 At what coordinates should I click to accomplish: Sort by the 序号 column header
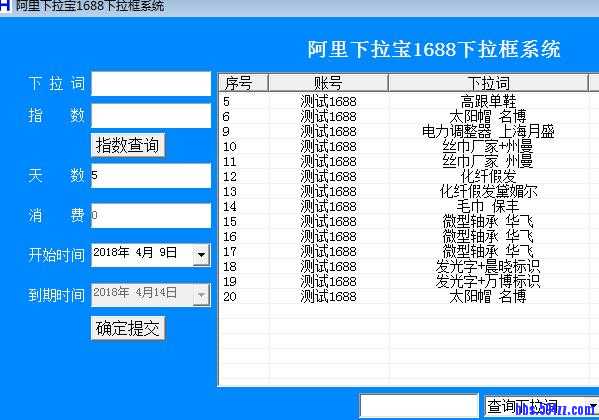[x=244, y=83]
